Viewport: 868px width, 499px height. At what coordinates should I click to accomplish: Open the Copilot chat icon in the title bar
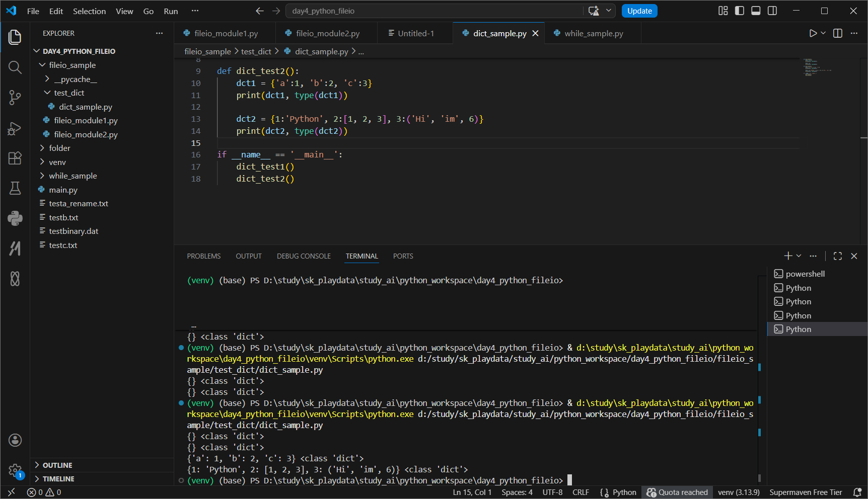[594, 11]
